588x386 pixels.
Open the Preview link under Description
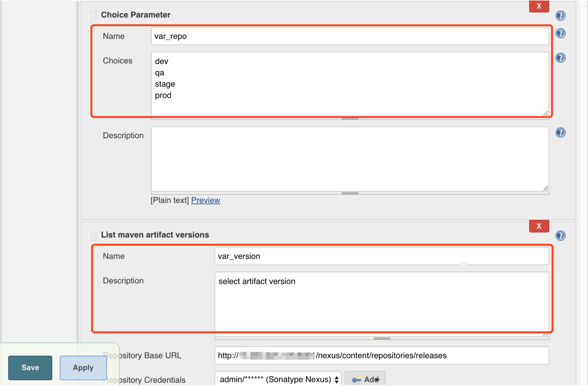pyautogui.click(x=206, y=200)
